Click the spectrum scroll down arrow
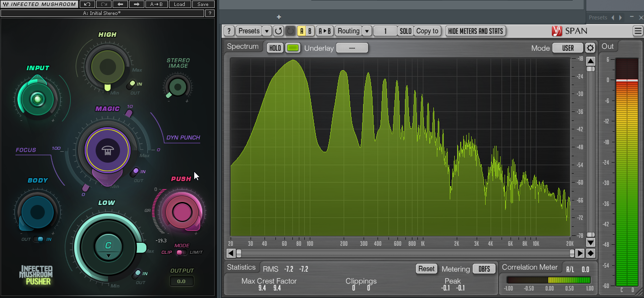644x298 pixels. point(590,243)
